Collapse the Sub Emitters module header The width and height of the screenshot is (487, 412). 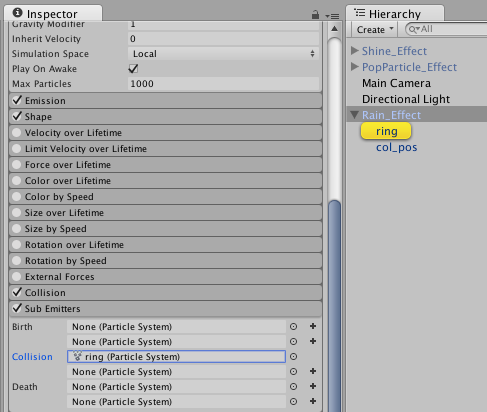(x=166, y=309)
